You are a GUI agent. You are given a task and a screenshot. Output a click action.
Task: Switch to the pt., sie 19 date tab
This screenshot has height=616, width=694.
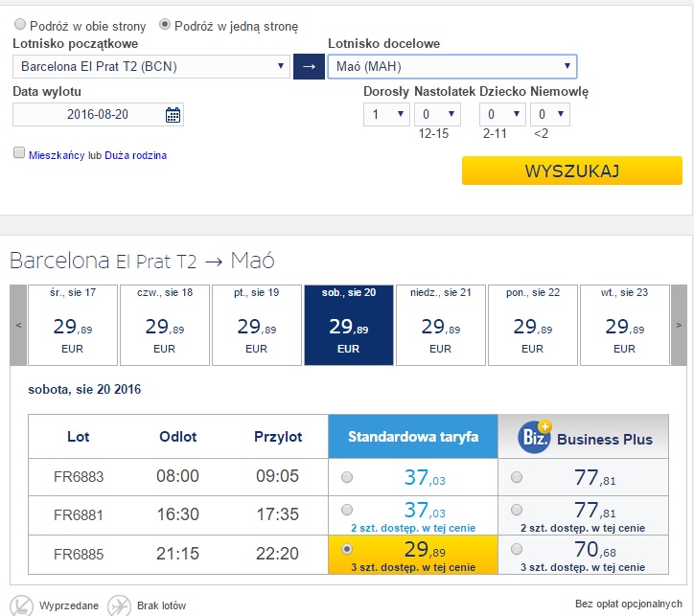coord(257,325)
